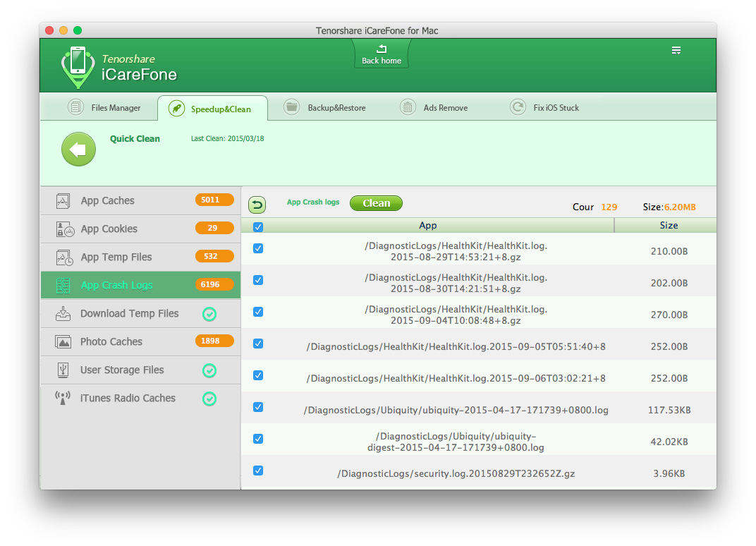Select App Temp Files in sidebar

(140, 257)
